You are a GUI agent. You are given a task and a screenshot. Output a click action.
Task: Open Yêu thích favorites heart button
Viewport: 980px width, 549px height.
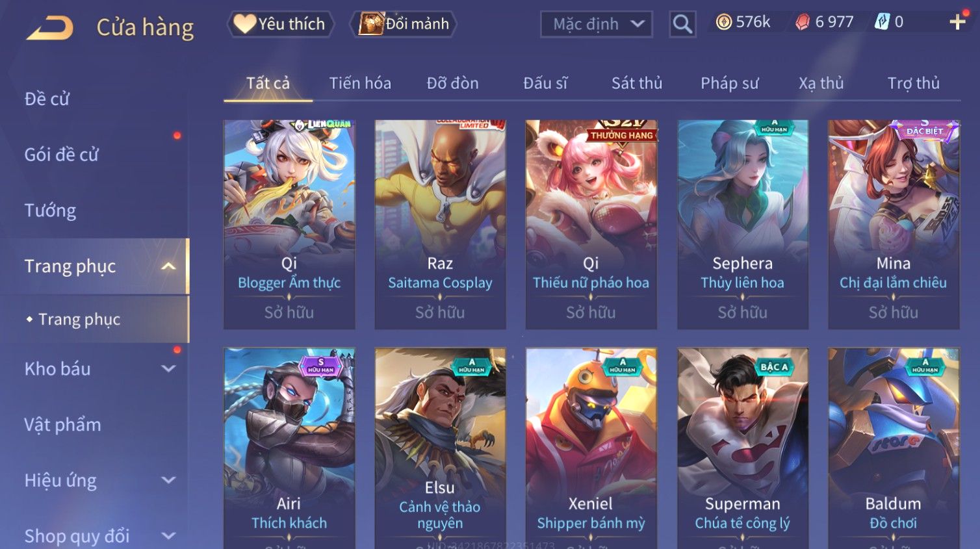pyautogui.click(x=280, y=24)
